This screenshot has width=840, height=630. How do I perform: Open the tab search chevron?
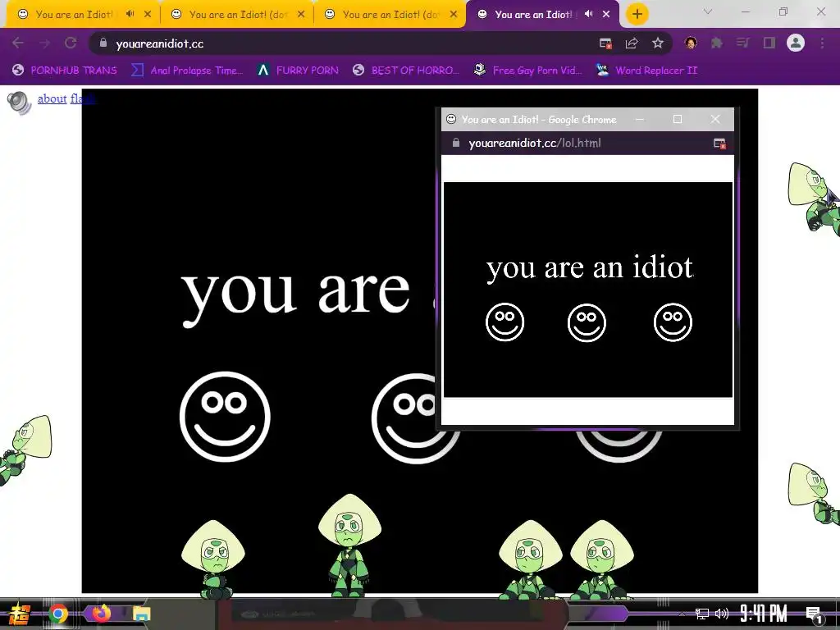pos(708,11)
